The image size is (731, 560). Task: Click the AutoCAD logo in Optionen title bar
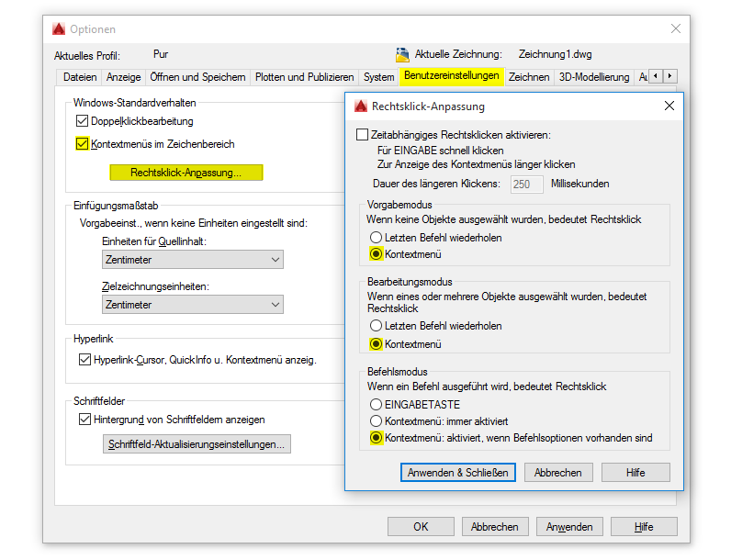pos(59,29)
